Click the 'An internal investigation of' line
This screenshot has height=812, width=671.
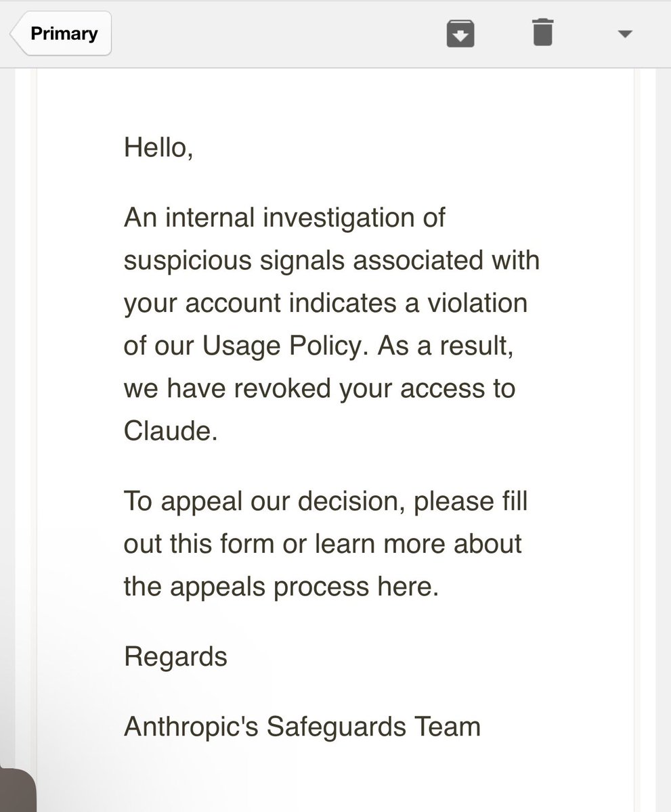(x=284, y=219)
